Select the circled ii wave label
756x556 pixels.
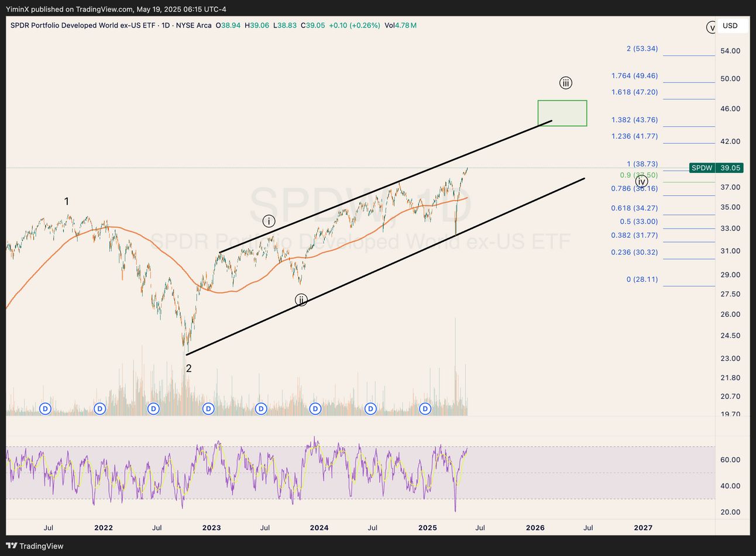pyautogui.click(x=301, y=301)
